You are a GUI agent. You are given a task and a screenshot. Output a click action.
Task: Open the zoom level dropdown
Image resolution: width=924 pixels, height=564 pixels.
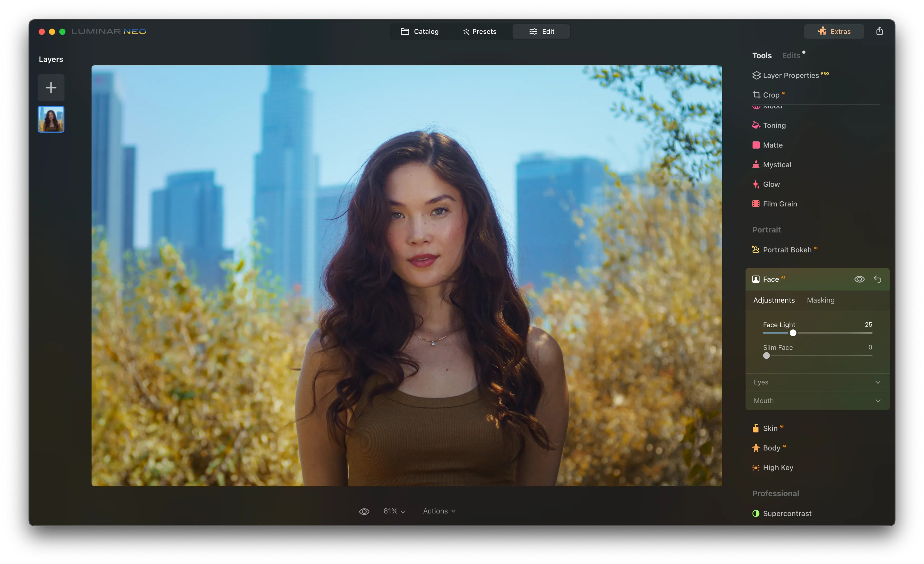pos(393,511)
